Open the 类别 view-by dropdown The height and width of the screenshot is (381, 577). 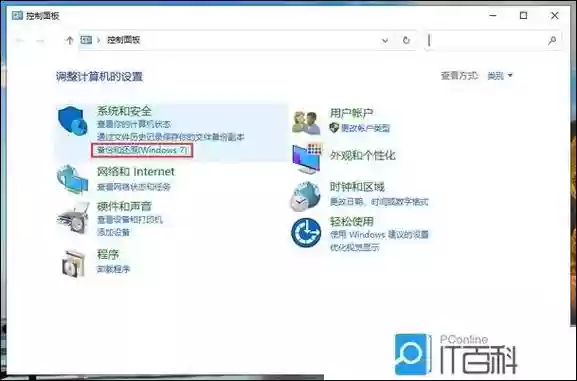tap(500, 76)
